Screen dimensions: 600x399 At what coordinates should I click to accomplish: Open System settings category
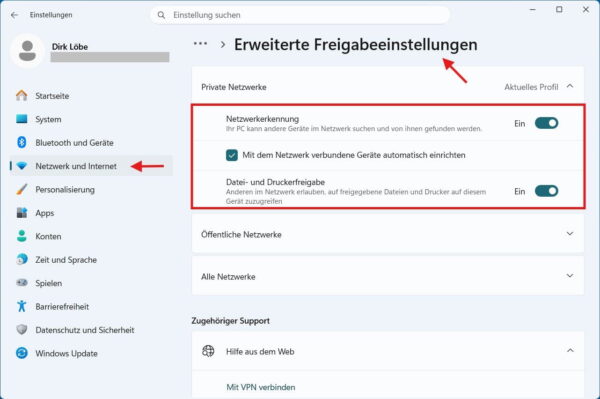[91, 119]
